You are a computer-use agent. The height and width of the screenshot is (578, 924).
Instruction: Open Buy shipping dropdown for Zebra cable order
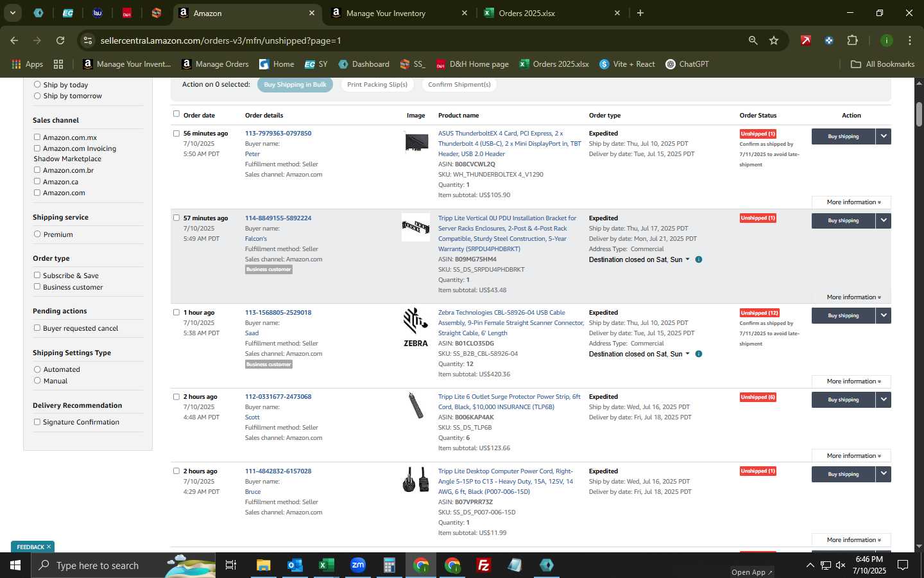[x=884, y=315]
